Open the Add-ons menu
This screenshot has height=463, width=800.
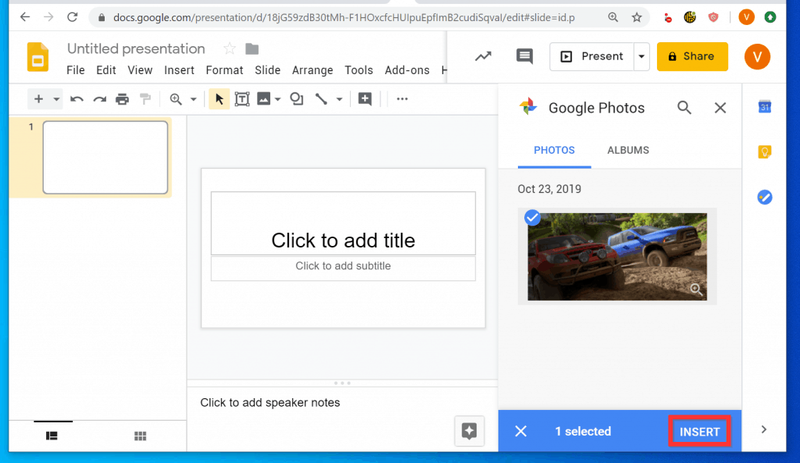pos(407,70)
